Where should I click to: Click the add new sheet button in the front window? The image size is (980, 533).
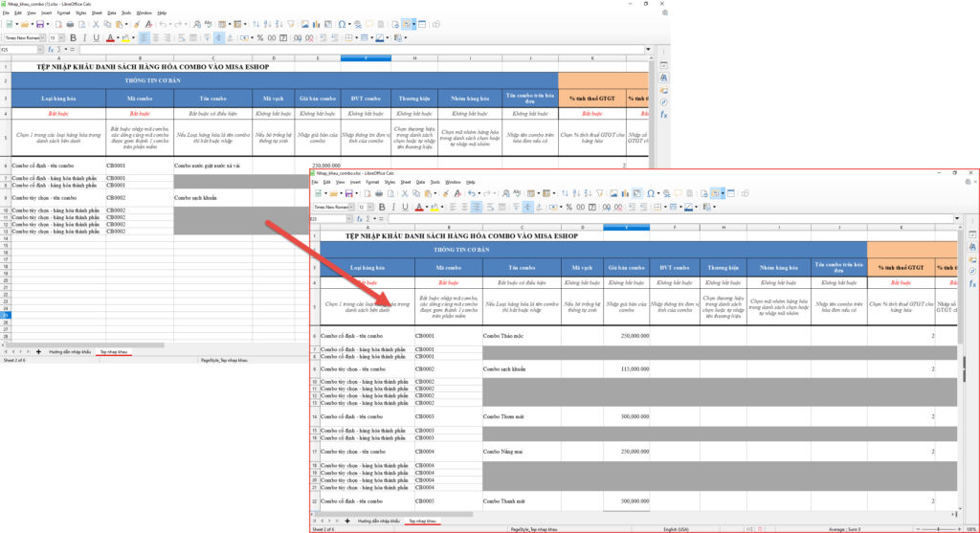[346, 521]
